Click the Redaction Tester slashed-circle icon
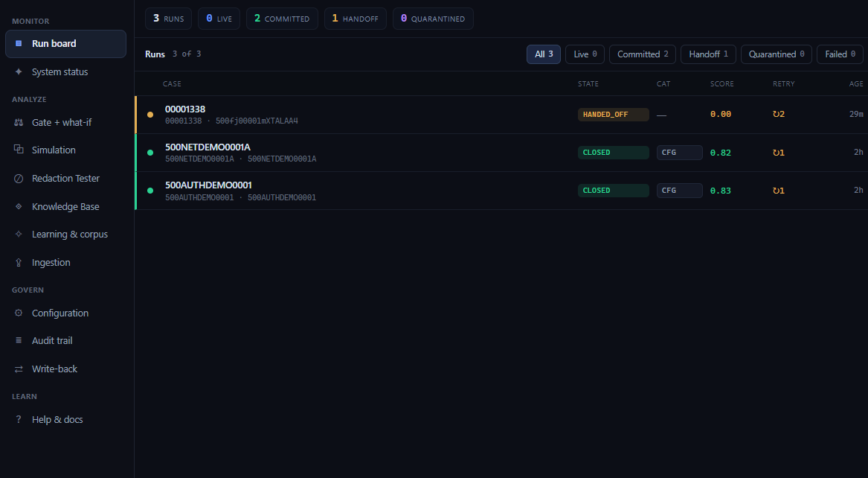Screen dimensions: 868x478 click(x=19, y=179)
